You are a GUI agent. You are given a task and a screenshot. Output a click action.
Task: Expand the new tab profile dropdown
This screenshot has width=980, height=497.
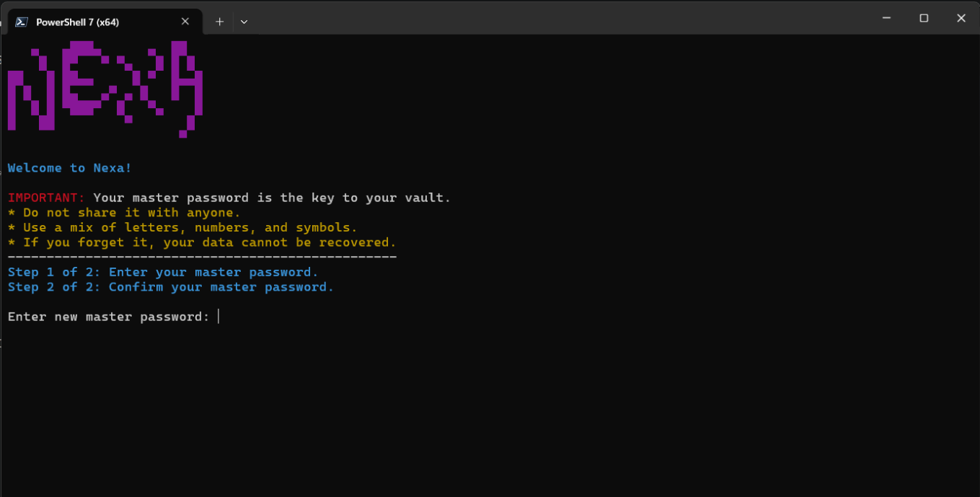(244, 22)
